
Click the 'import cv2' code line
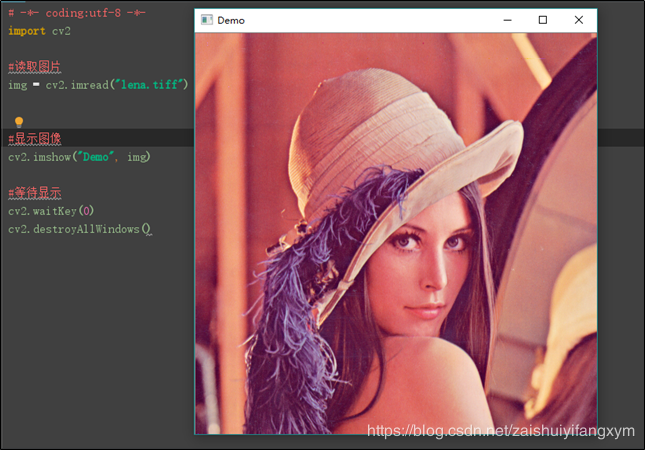tap(39, 31)
